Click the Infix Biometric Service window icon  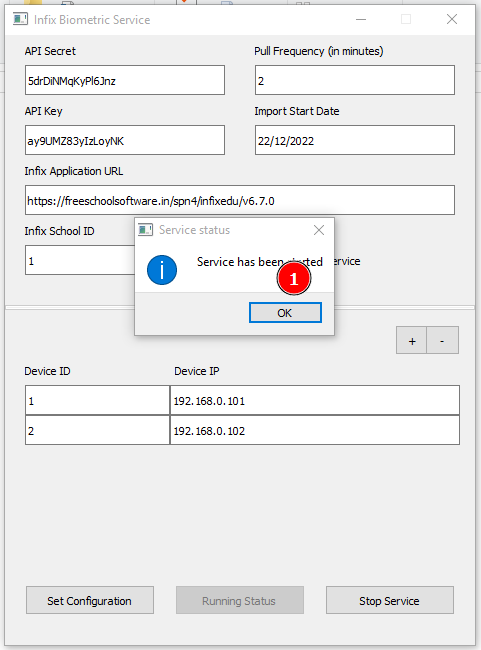[20, 19]
